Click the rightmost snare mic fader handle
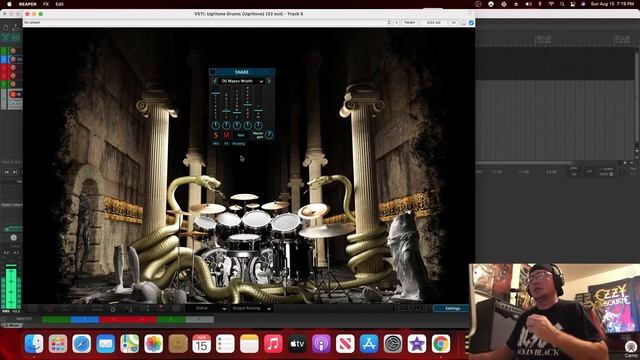Screen dimensions: 640x360 pyautogui.click(x=258, y=110)
